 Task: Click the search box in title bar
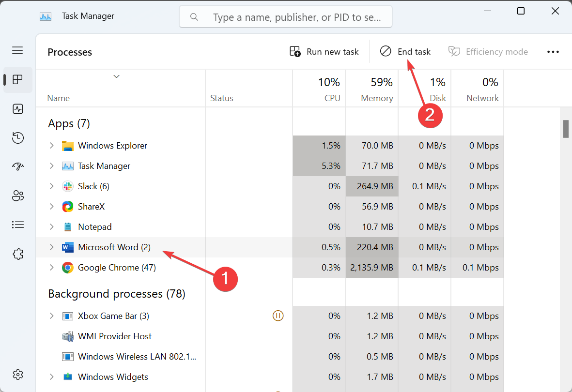click(286, 17)
